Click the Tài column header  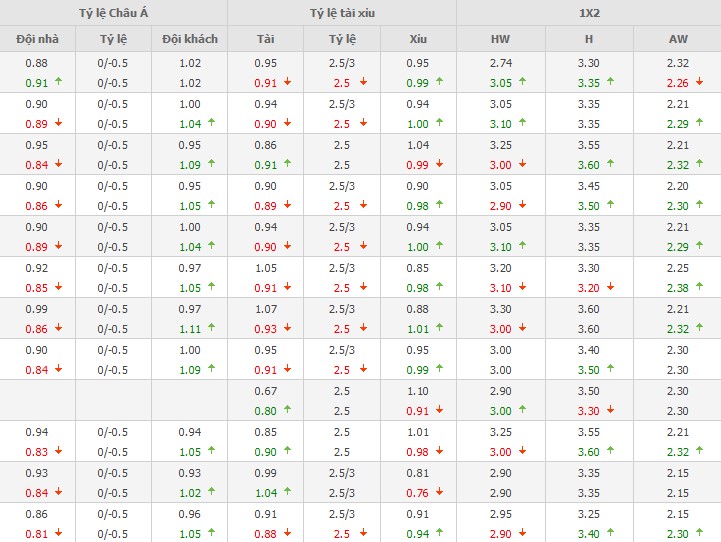pyautogui.click(x=265, y=39)
